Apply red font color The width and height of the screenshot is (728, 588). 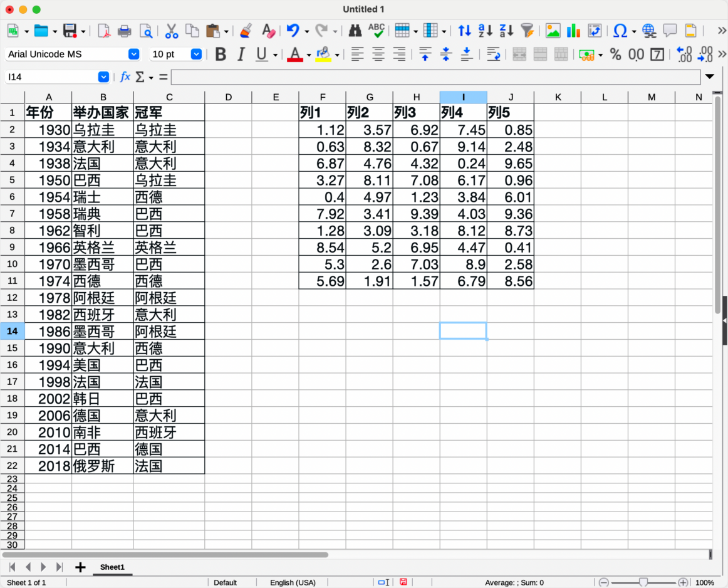[x=295, y=55]
